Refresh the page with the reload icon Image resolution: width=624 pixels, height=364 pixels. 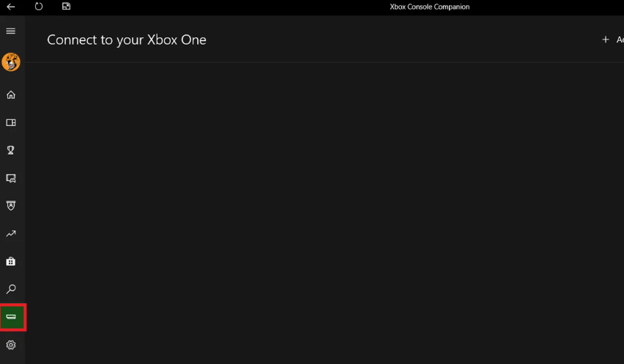point(39,7)
